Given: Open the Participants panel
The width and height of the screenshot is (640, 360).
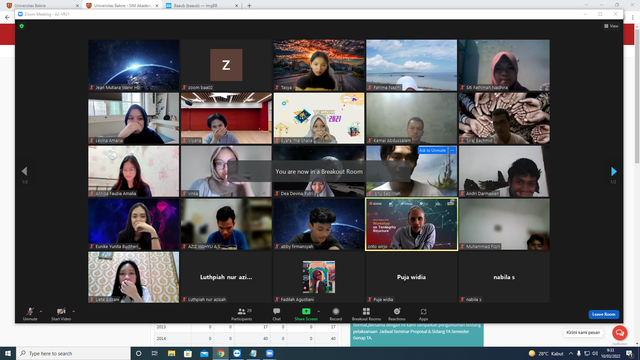Looking at the screenshot, I should pyautogui.click(x=242, y=314).
